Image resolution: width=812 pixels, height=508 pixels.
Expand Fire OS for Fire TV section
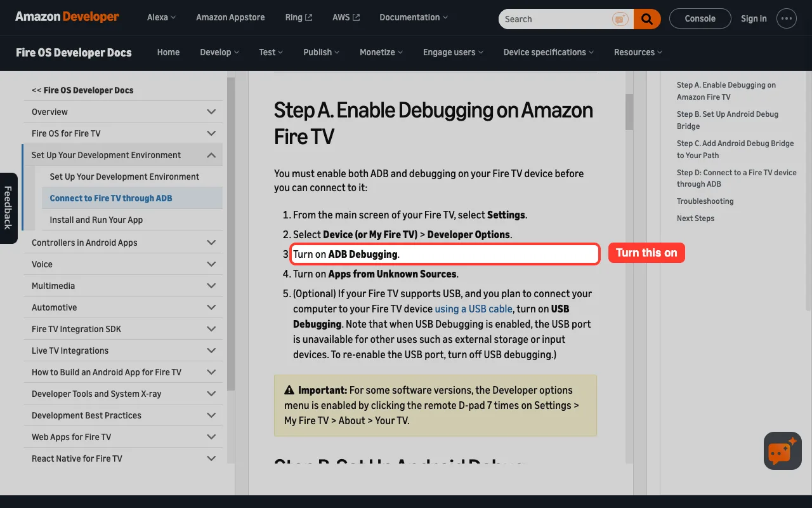[123, 133]
